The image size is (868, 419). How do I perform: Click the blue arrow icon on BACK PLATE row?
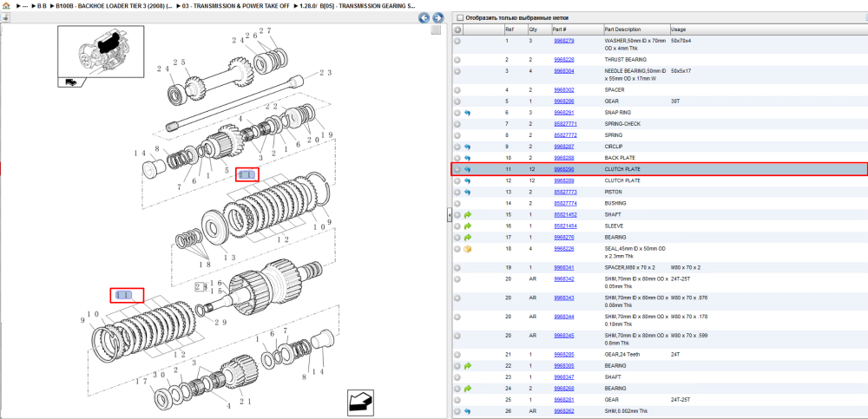click(467, 158)
